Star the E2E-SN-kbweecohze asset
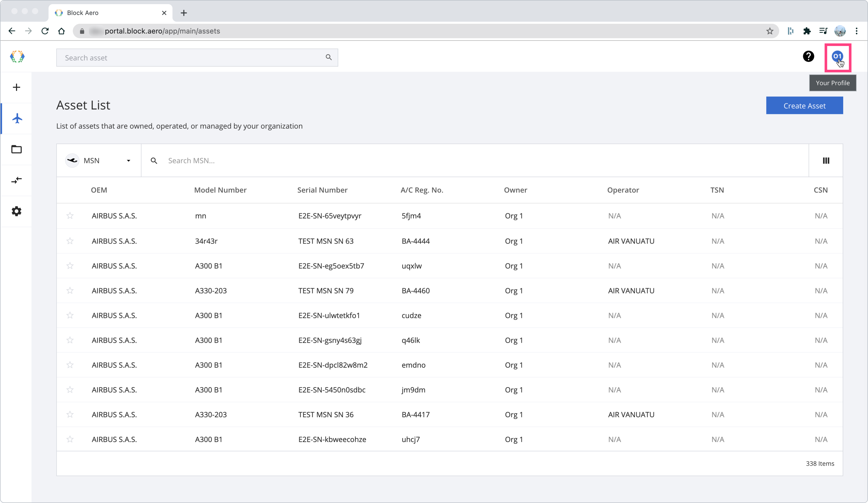This screenshot has width=868, height=503. 70,439
